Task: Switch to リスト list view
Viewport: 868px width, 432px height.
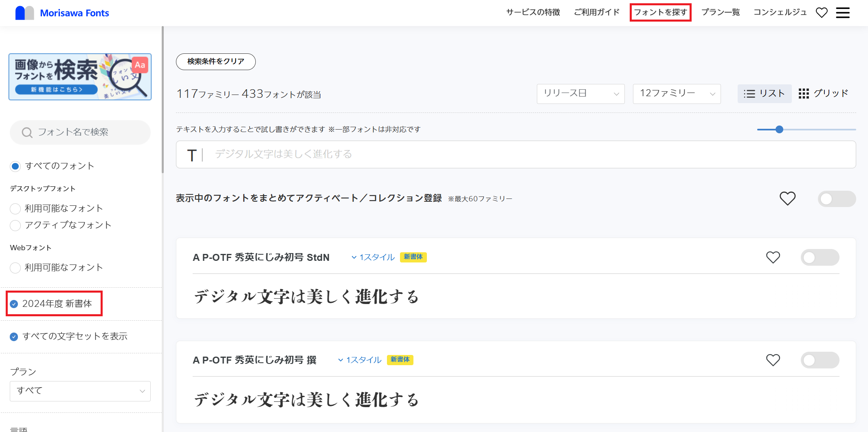Action: 764,93
